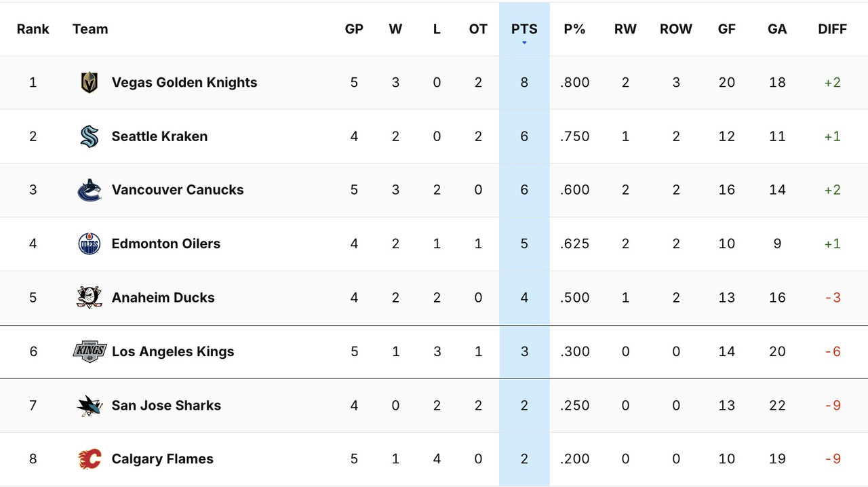Click the Calgary Flames team name

[x=162, y=459]
